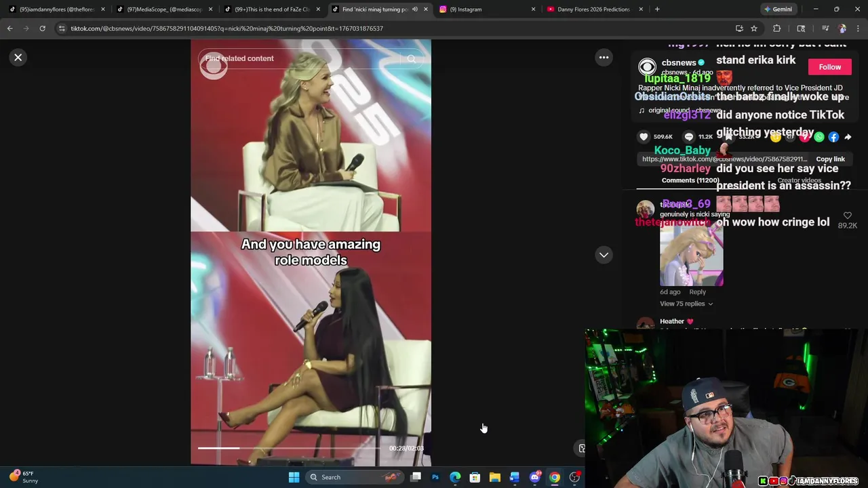Open the share arrow for more options
The height and width of the screenshot is (488, 868).
click(x=848, y=137)
